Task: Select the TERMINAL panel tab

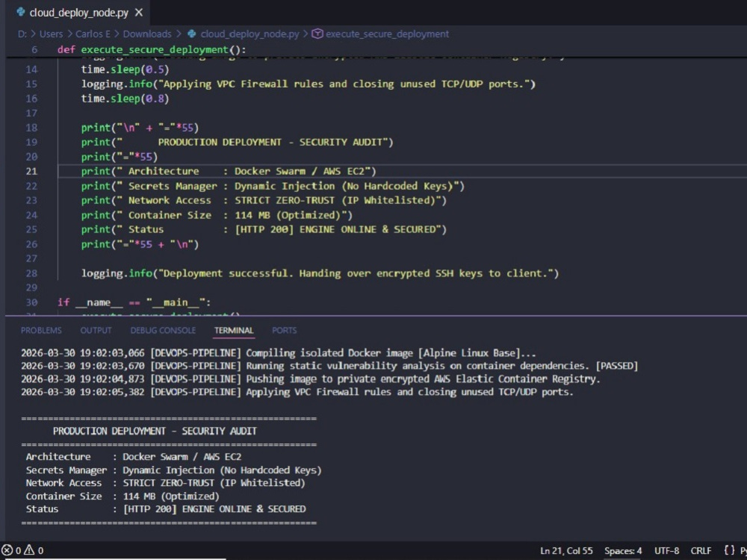Action: [x=233, y=331]
